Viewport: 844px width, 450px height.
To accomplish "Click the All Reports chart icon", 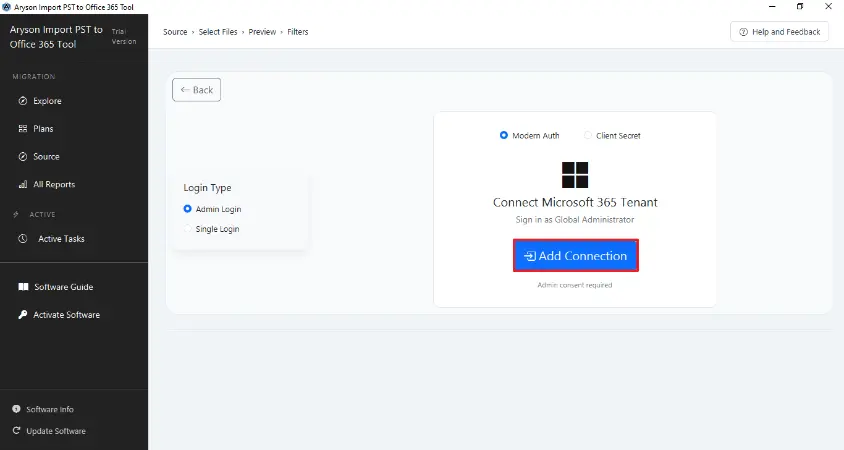I will (23, 184).
